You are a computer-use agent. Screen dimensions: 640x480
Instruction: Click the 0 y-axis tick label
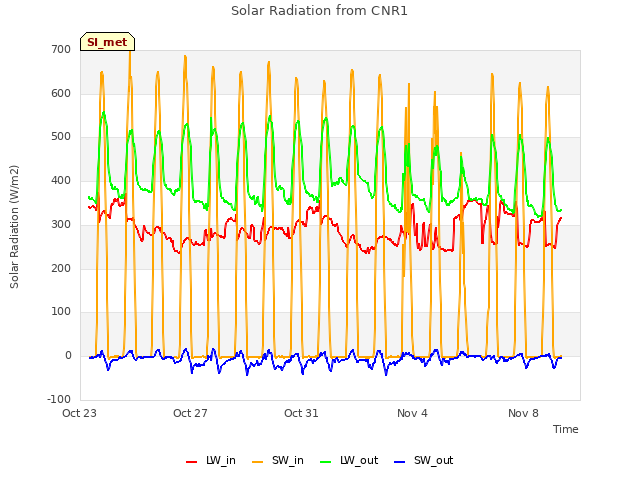pyautogui.click(x=68, y=356)
